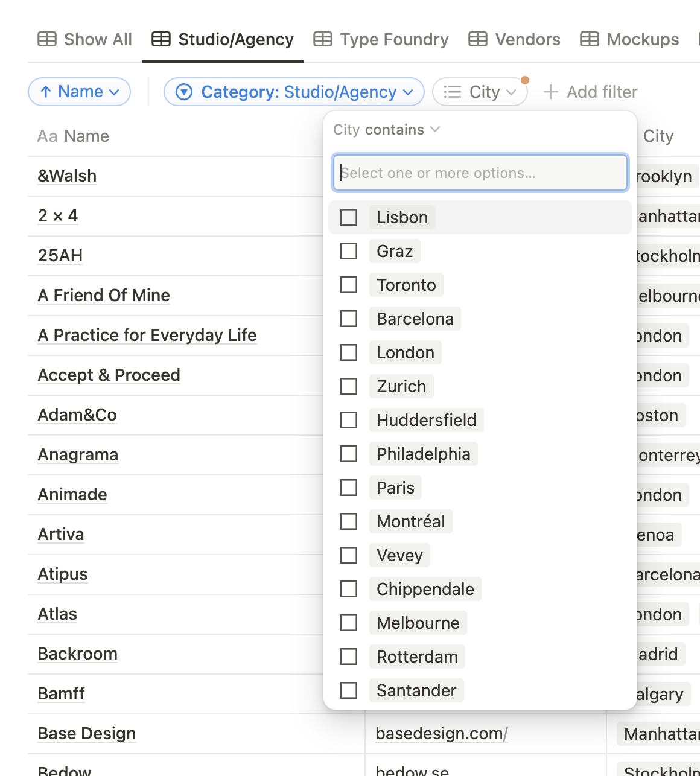Open the Adam&Co entry
Screen dimensions: 700x776
point(77,415)
